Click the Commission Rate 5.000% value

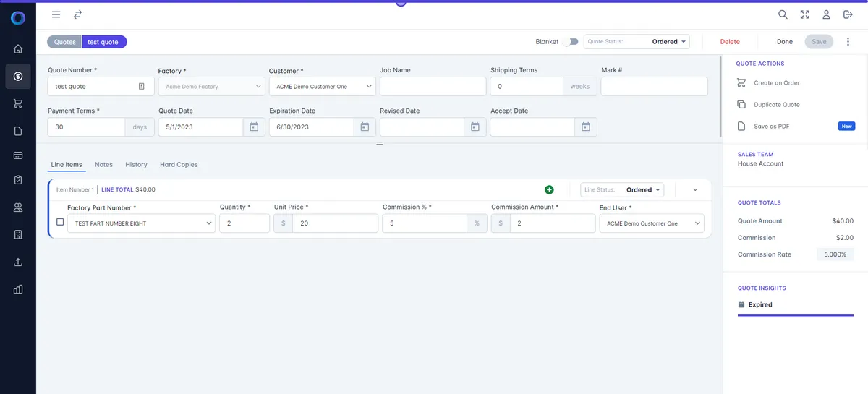point(835,254)
